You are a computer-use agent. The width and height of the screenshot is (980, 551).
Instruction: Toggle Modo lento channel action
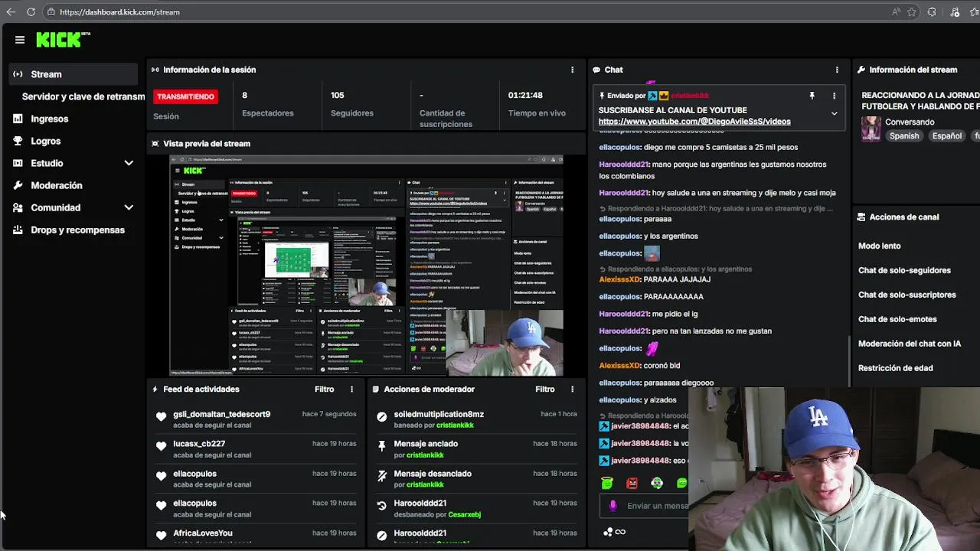coord(879,246)
